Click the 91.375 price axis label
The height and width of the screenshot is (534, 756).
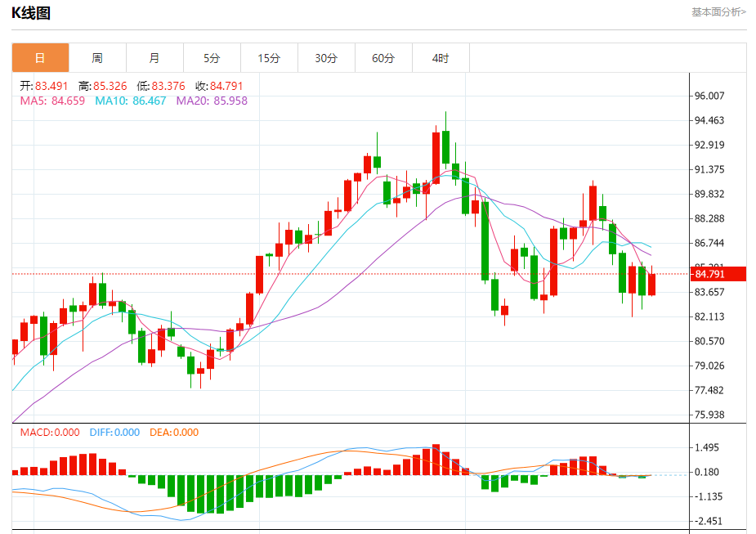coord(709,169)
